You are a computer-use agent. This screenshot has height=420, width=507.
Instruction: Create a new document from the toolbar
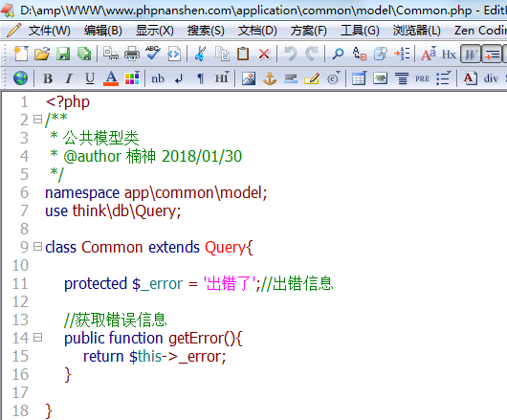[x=21, y=54]
